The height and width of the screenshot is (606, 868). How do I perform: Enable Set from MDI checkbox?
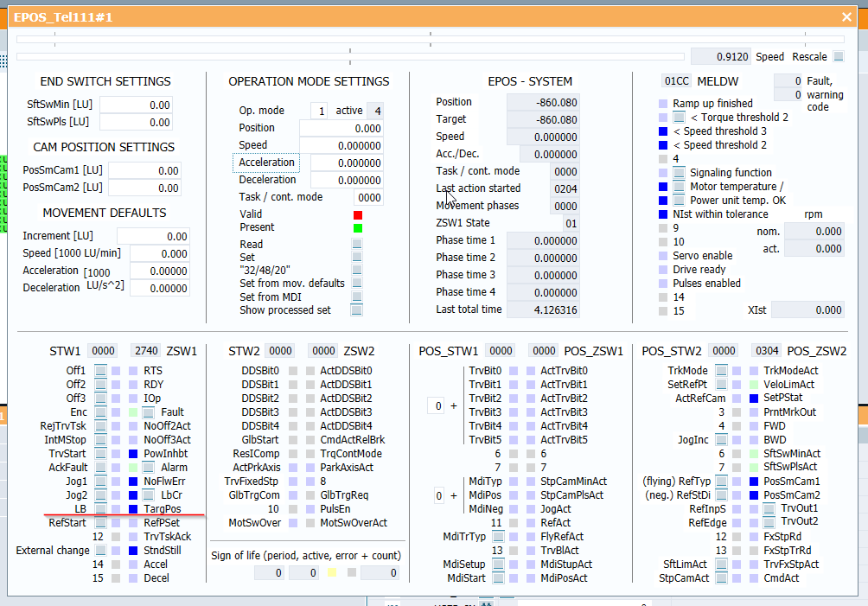point(357,297)
